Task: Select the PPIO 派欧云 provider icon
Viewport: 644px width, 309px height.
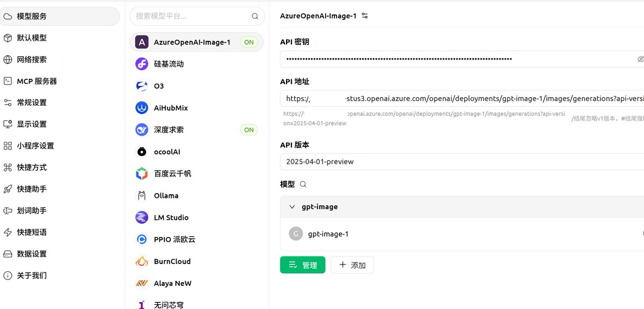Action: pos(142,239)
